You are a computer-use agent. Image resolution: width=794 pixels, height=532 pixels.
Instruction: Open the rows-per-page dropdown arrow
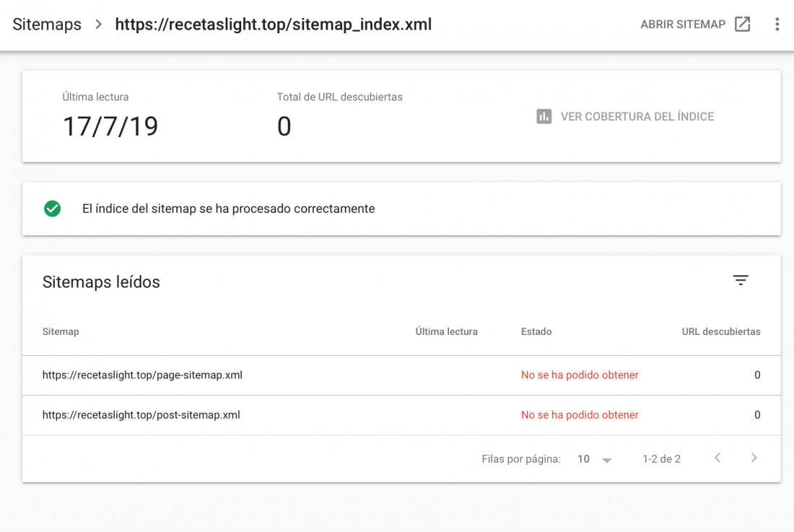(606, 460)
